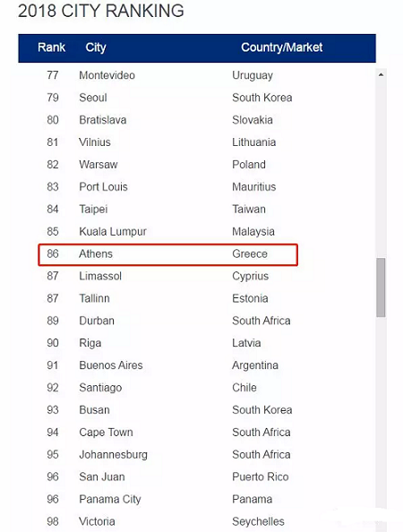This screenshot has height=532, width=403.
Task: Click Seoul in the city list
Action: point(93,98)
